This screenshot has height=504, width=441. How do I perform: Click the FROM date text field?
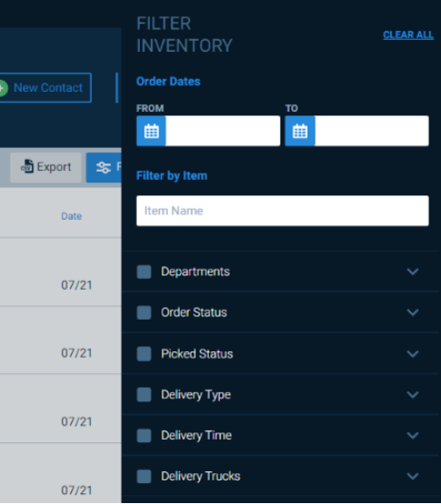(x=223, y=131)
